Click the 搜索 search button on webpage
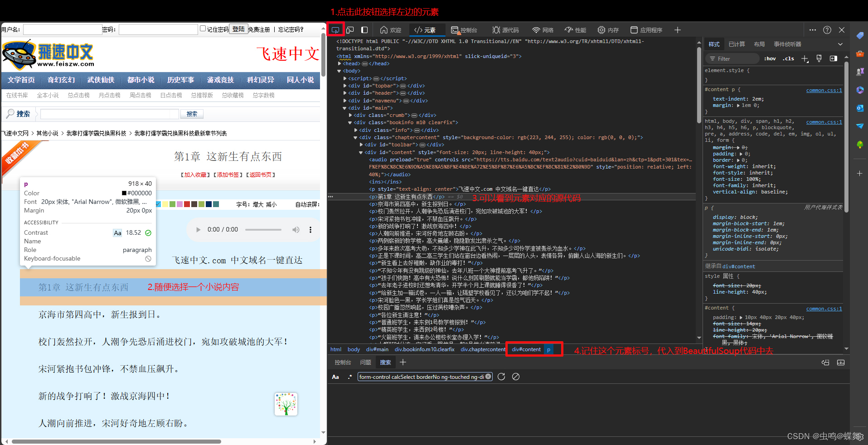Viewport: 868px width, 445px height. point(192,114)
